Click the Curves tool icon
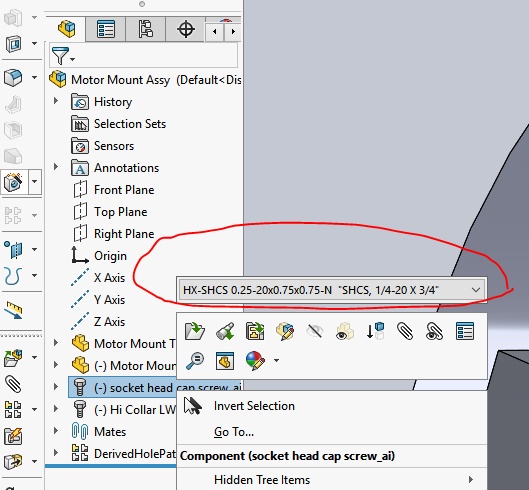529x490 pixels. (x=13, y=275)
